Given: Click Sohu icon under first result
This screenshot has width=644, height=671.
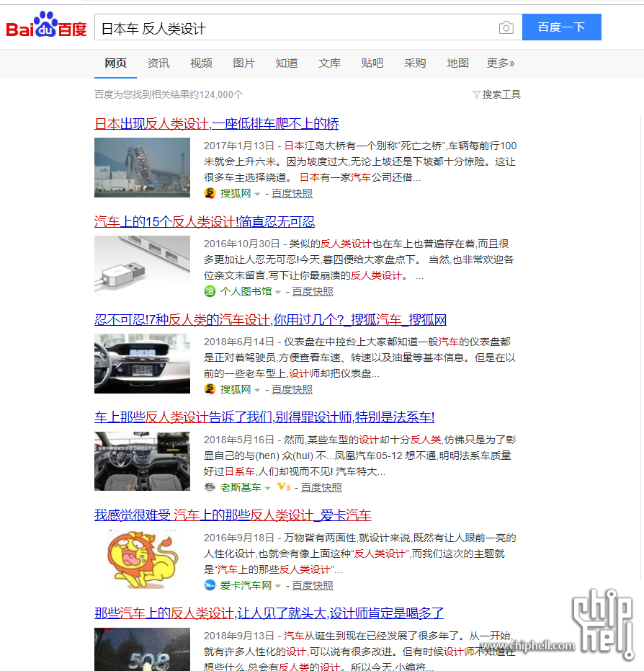Looking at the screenshot, I should click(x=210, y=193).
